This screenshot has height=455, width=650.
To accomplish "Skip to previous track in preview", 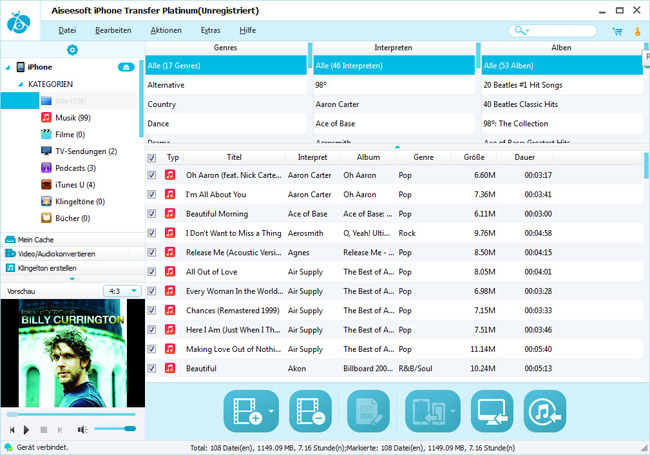I will [x=12, y=430].
